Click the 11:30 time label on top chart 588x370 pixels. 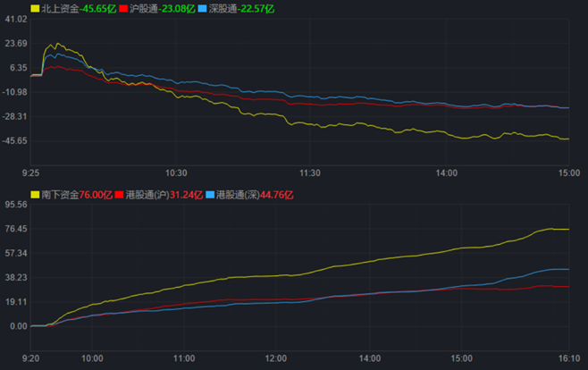coord(308,172)
